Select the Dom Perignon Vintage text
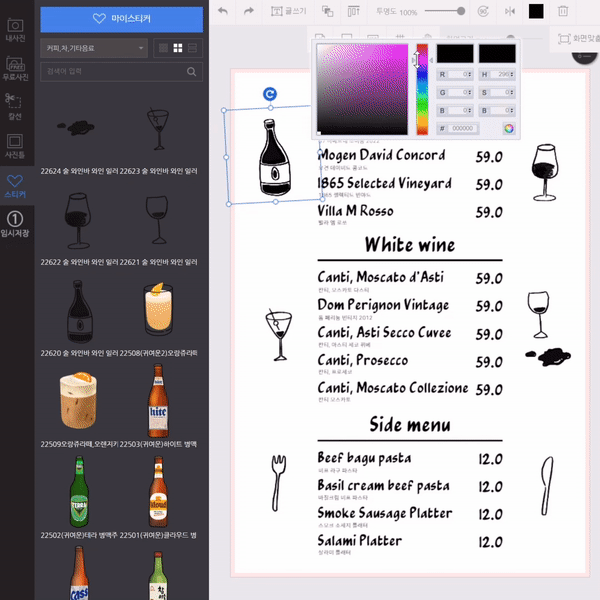The height and width of the screenshot is (600, 600). 383,305
